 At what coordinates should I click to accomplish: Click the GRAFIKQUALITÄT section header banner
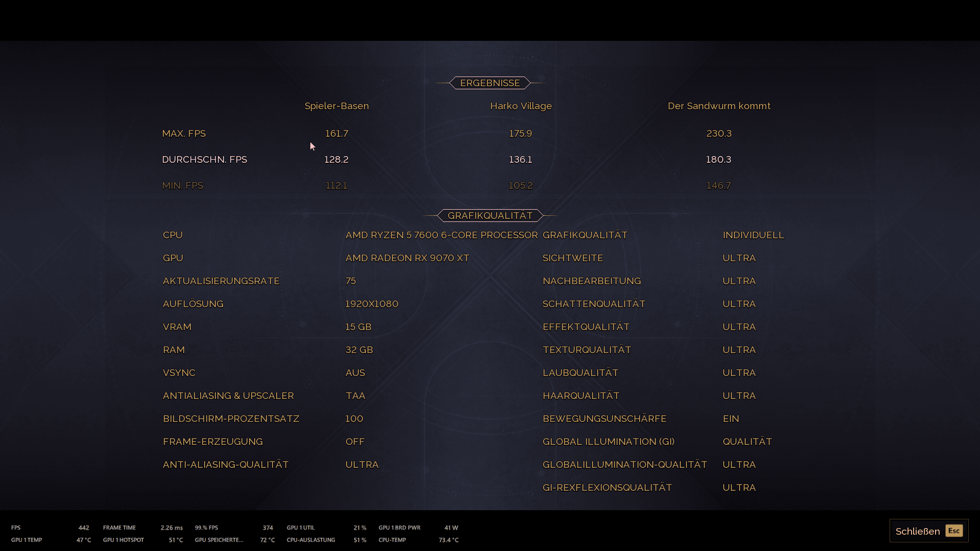coord(490,215)
